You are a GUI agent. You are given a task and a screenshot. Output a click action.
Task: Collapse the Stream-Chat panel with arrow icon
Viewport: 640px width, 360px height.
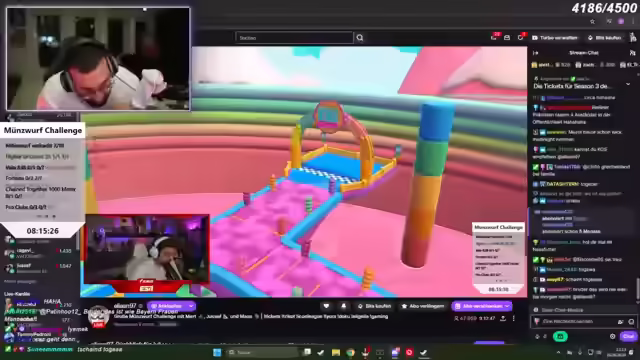click(536, 53)
